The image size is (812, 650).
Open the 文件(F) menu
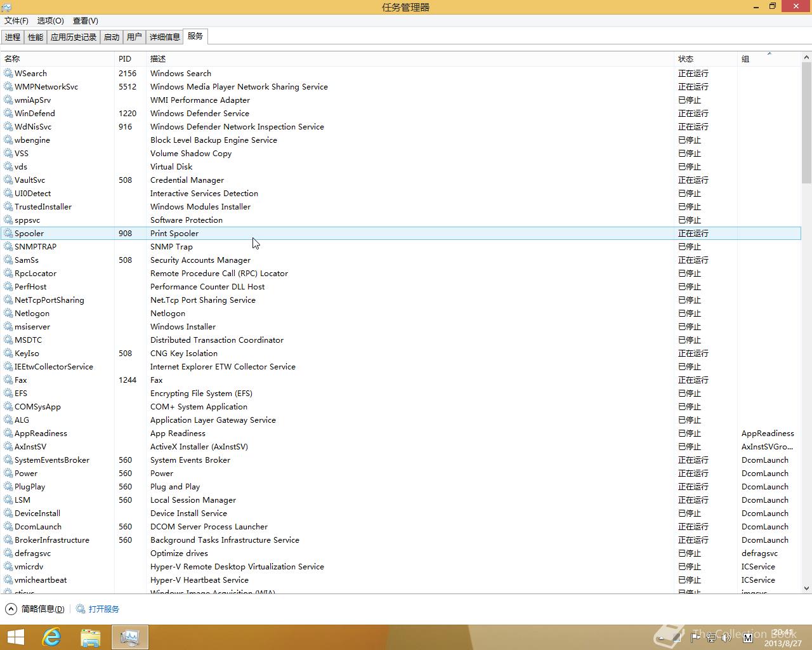(x=16, y=21)
